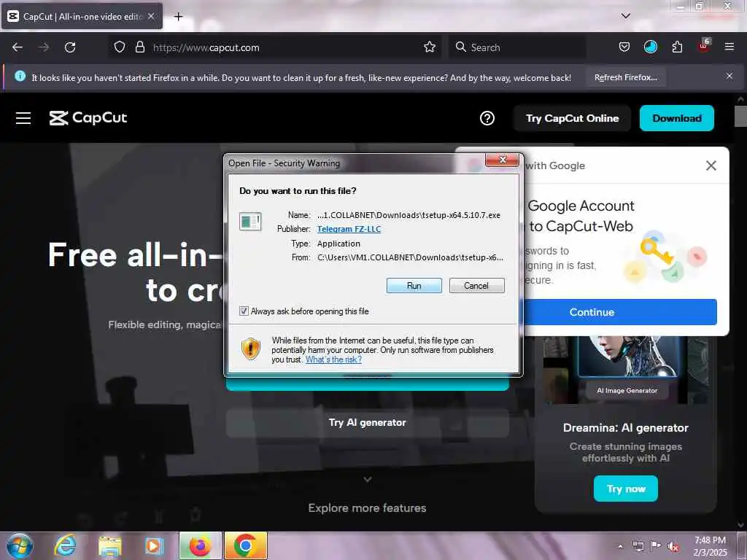Viewport: 747px width, 560px height.
Task: Click Try now under Dreamina
Action: 625,489
